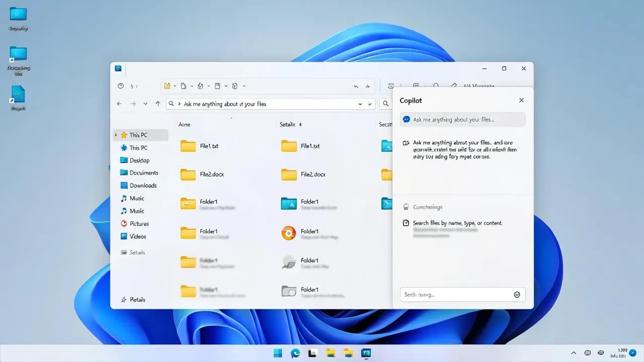This screenshot has height=362, width=644.
Task: Close the Copilot panel
Action: pyautogui.click(x=521, y=100)
